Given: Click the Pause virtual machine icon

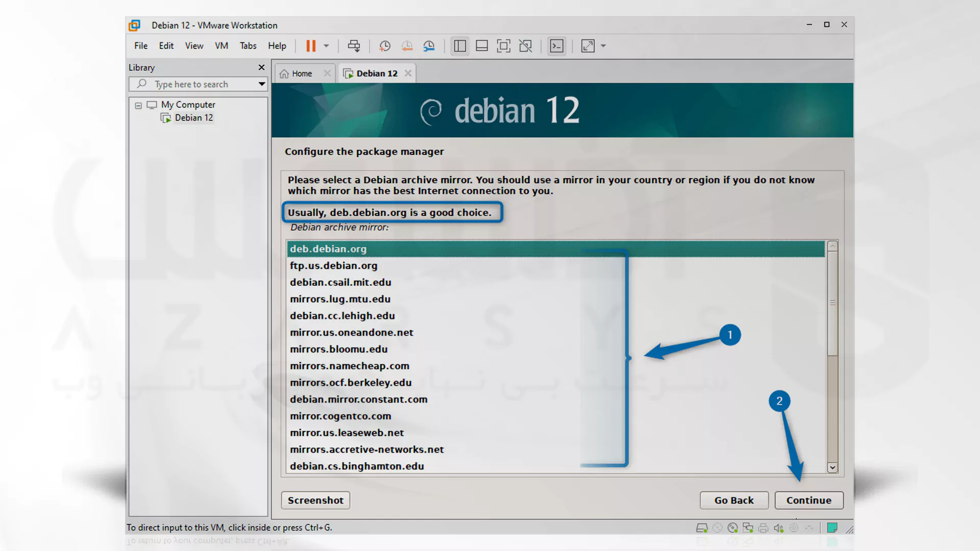Looking at the screenshot, I should pyautogui.click(x=310, y=46).
